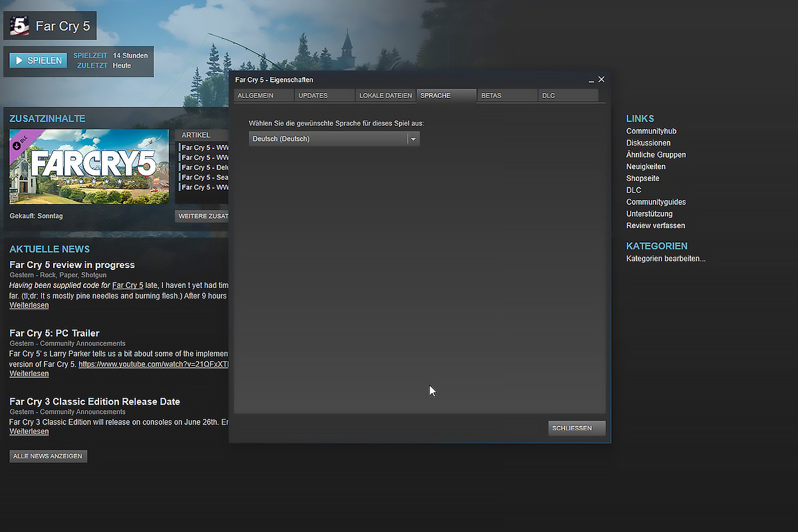Switch to the UPDATES tab
The width and height of the screenshot is (798, 532).
[324, 96]
